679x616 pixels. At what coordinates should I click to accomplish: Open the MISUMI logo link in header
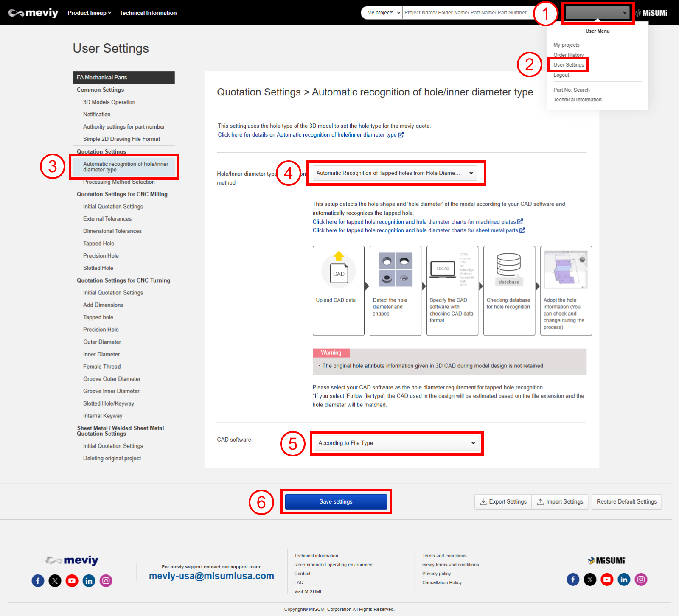click(x=651, y=13)
